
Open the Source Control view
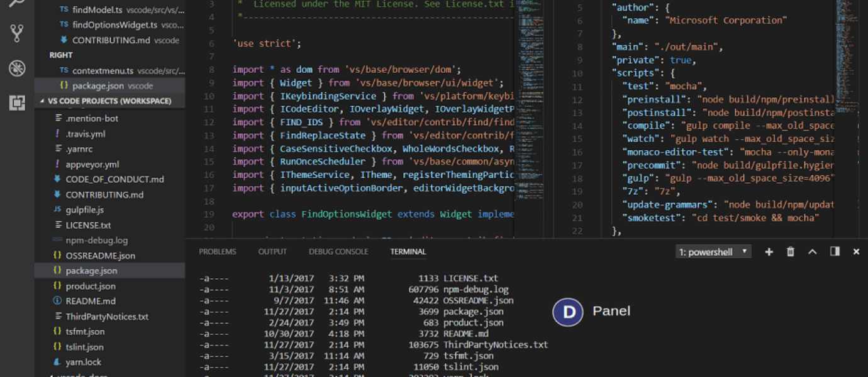pyautogui.click(x=17, y=30)
